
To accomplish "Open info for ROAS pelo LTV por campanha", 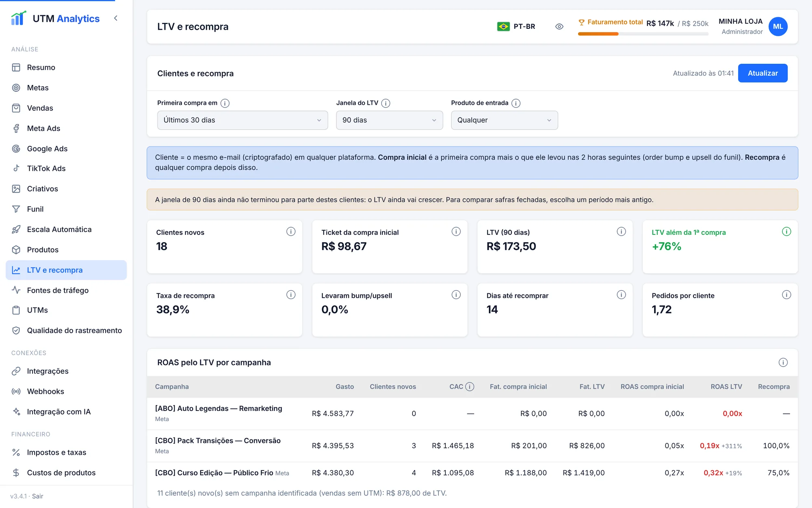I will [x=783, y=363].
